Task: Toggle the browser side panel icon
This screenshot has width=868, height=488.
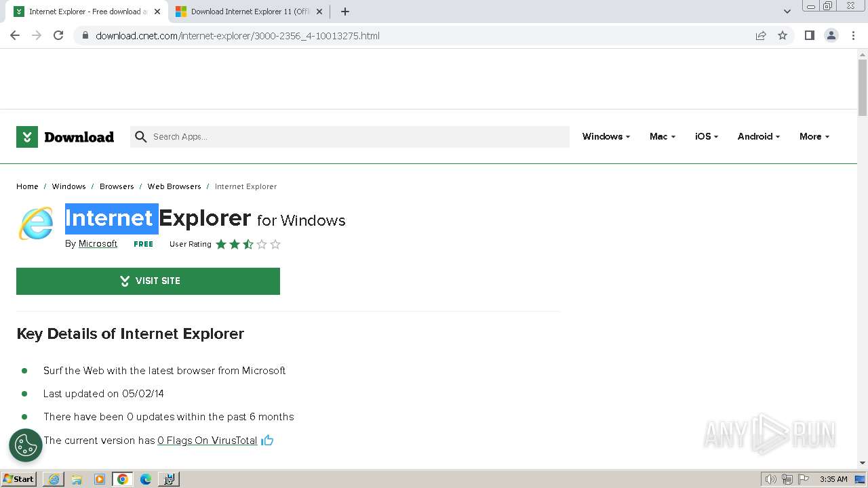Action: (x=809, y=35)
